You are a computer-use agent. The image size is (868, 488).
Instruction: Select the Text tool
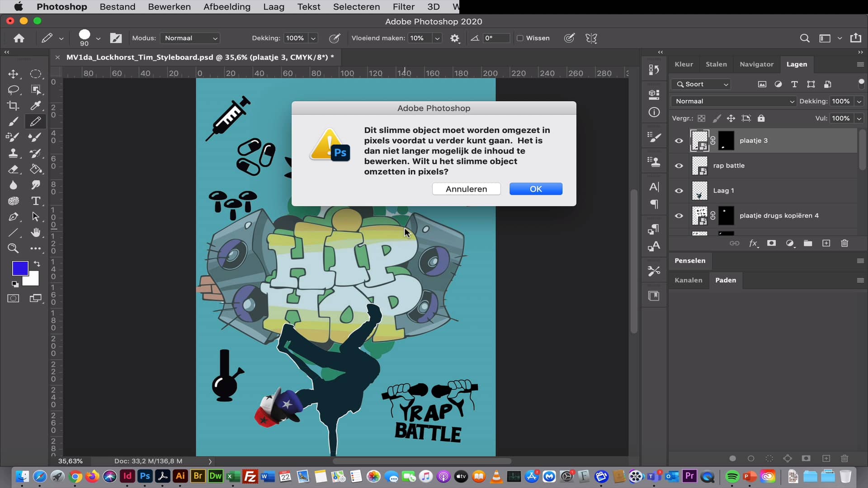pyautogui.click(x=36, y=201)
